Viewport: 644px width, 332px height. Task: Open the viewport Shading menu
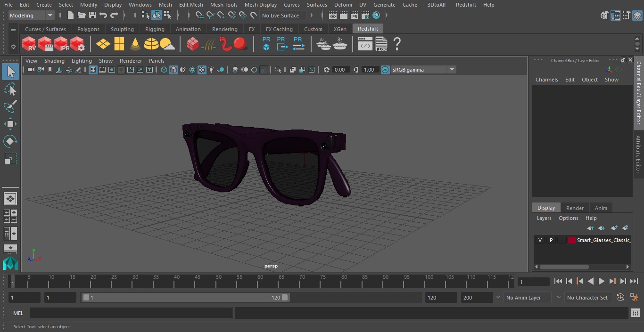[54, 61]
